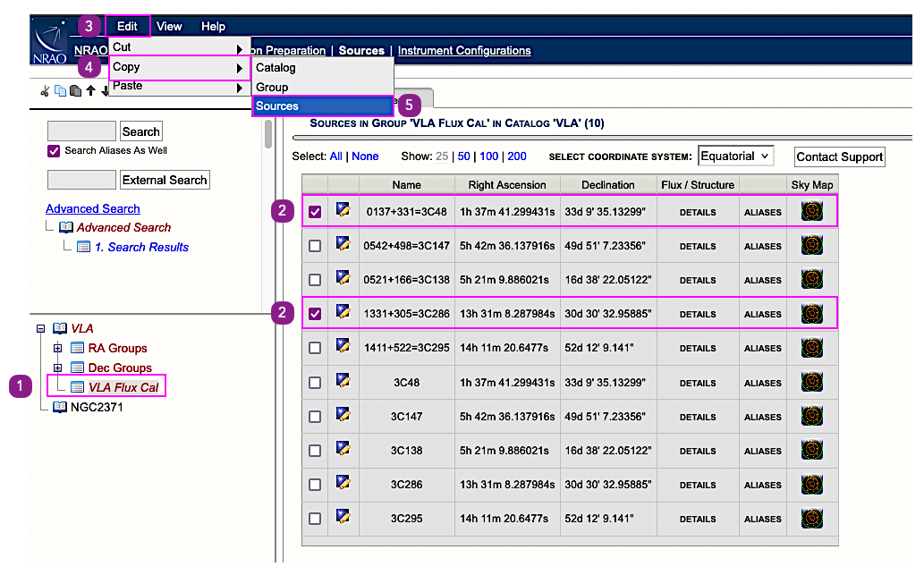Check the 0521+166=3C138 source checkbox
924x575 pixels.
point(315,280)
